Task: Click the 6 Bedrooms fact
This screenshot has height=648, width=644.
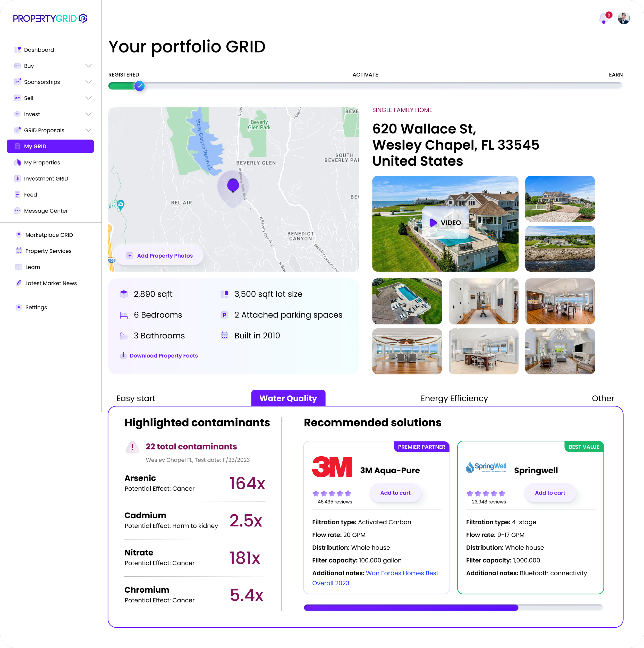Action: point(151,315)
